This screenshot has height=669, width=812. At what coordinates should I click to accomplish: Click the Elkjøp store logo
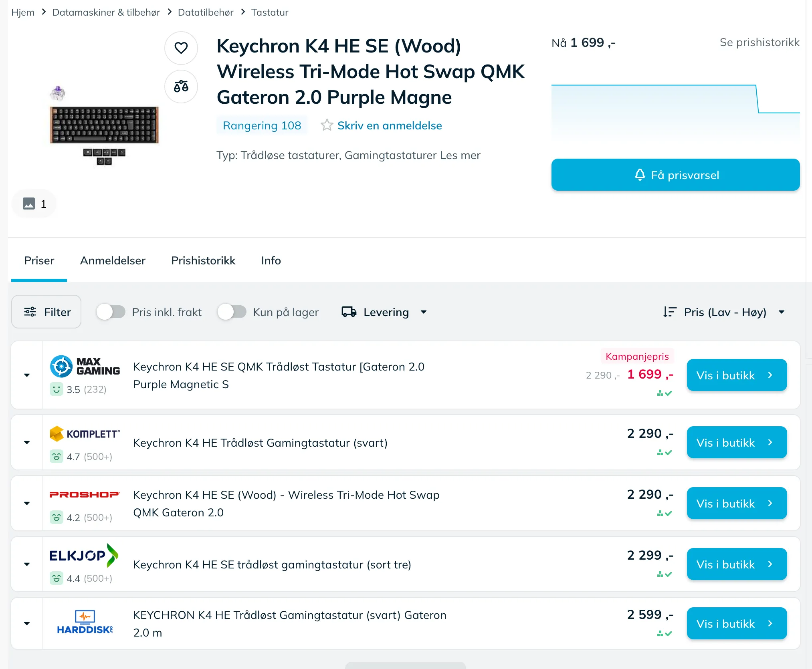(84, 555)
